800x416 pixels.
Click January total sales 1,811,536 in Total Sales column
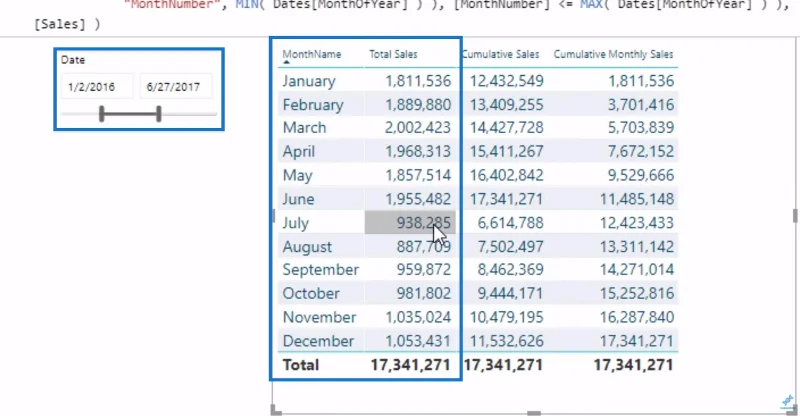418,81
